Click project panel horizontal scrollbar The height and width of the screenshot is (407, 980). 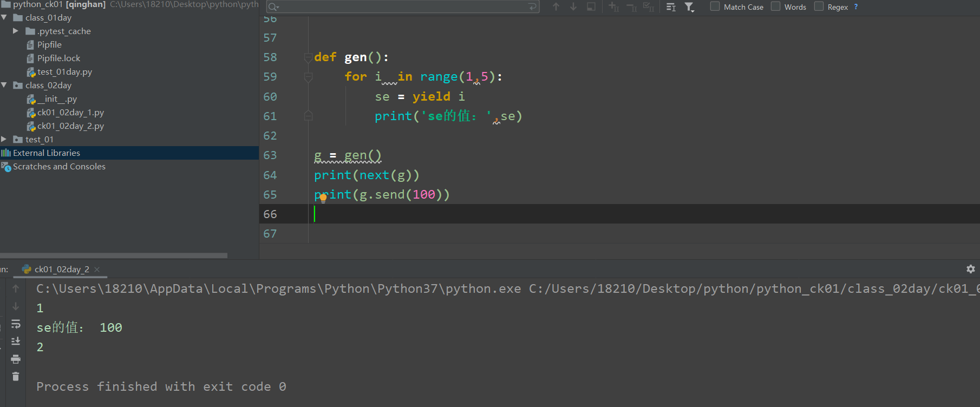(x=114, y=255)
